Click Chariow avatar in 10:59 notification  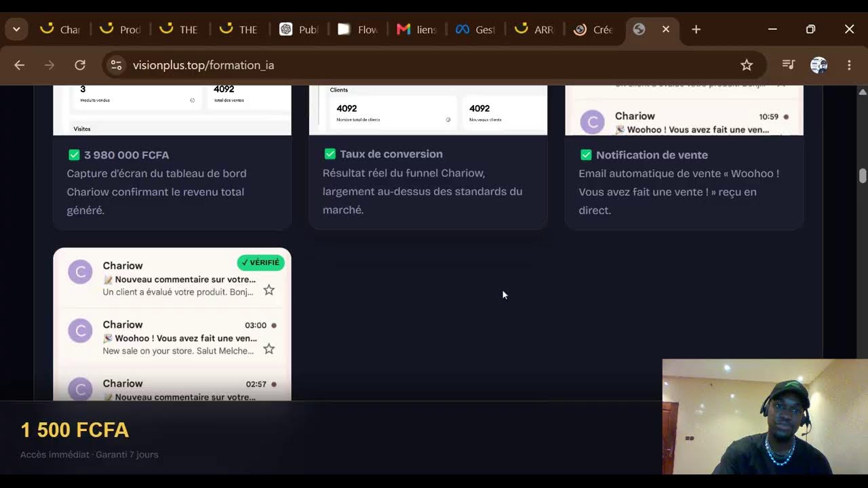[x=592, y=122]
